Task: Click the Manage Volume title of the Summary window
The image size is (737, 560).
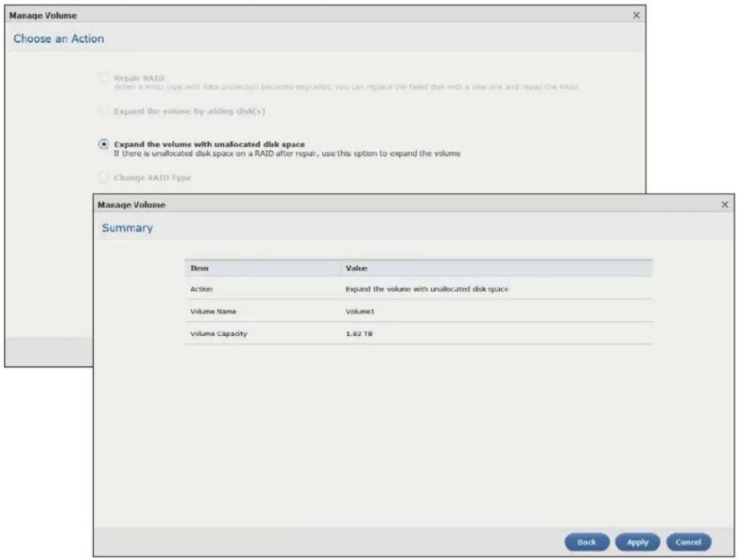Action: (132, 205)
